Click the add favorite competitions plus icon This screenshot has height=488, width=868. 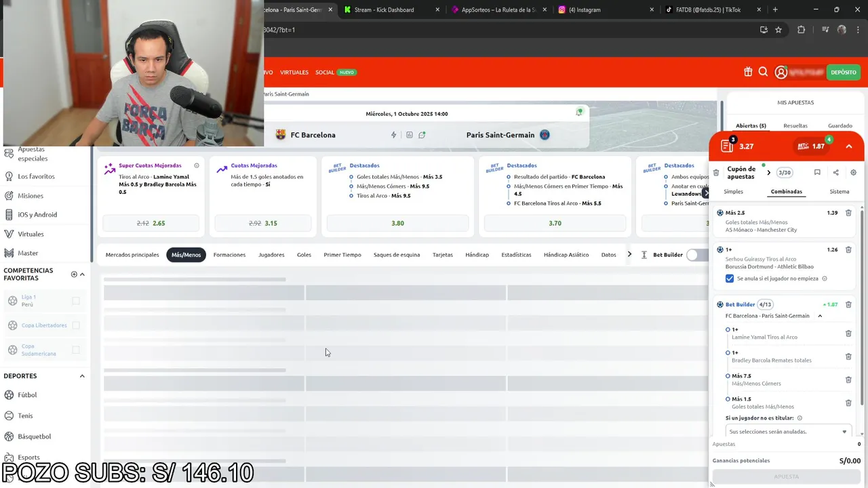(74, 274)
